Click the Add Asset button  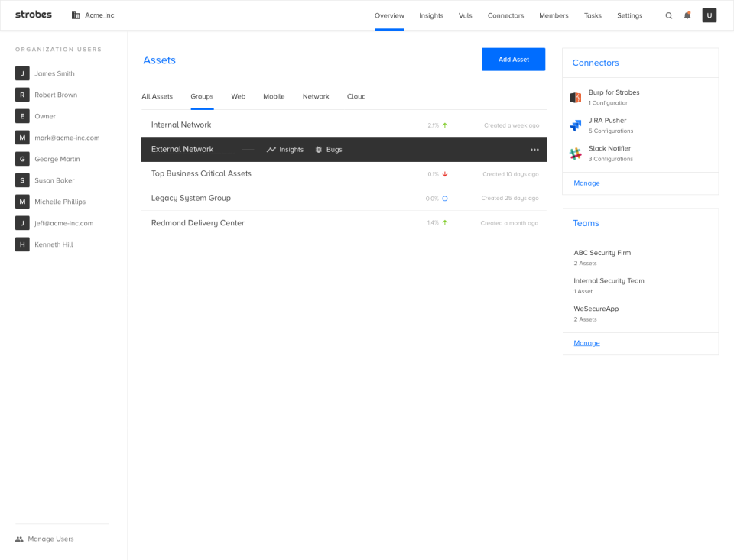(x=513, y=59)
